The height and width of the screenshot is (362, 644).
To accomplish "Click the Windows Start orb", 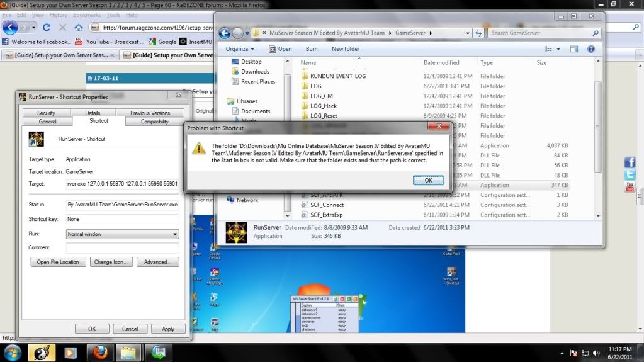I will coord(12,352).
